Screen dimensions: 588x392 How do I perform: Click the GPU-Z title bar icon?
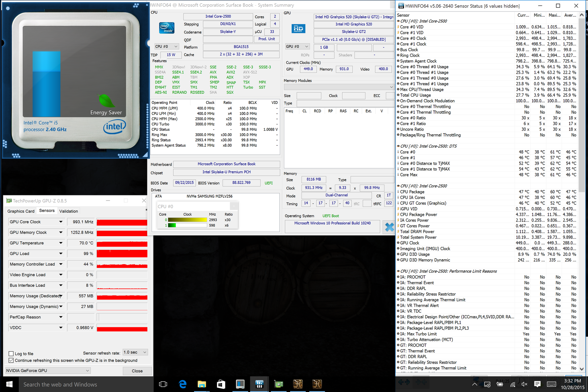[x=9, y=201]
